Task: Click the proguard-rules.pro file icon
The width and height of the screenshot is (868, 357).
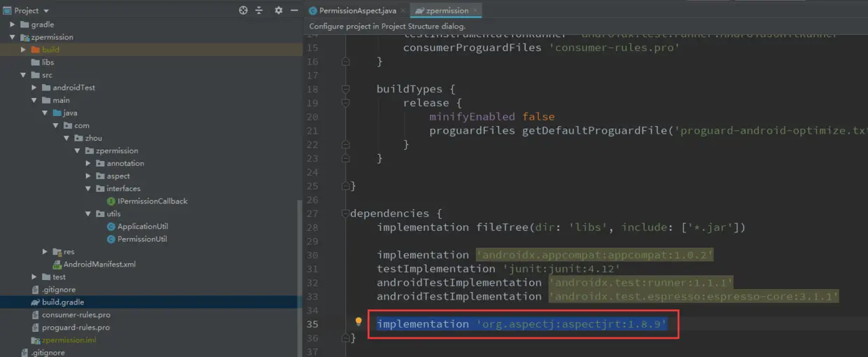Action: coord(36,327)
